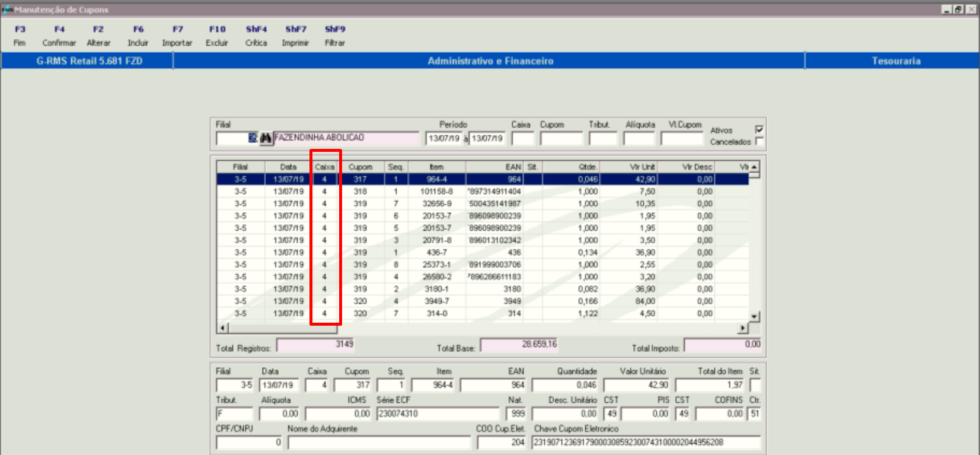
Task: Click the Cupom filter input field
Action: (x=561, y=138)
